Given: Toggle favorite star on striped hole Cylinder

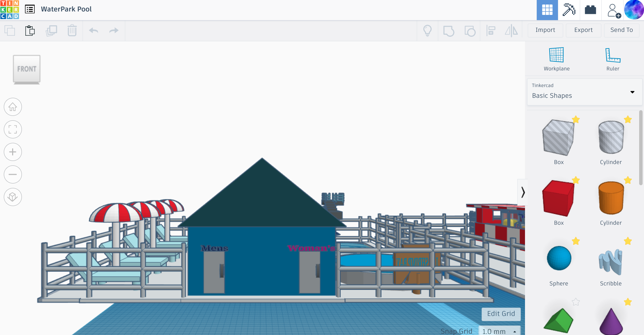Looking at the screenshot, I should 628,120.
